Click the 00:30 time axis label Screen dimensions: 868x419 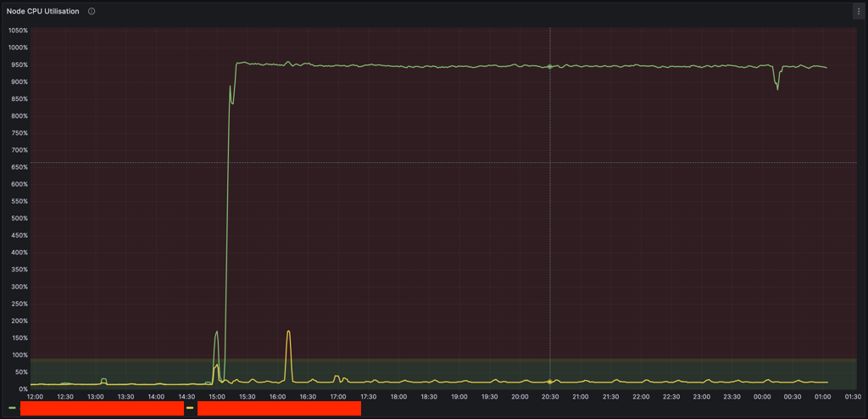click(793, 397)
